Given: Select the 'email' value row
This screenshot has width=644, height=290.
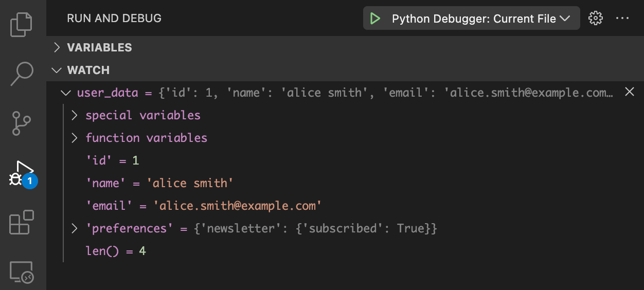Looking at the screenshot, I should tap(345, 206).
